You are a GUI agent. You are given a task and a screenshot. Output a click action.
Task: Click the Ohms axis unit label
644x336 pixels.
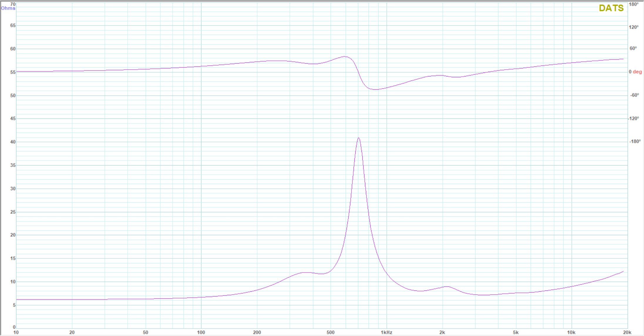(8, 8)
